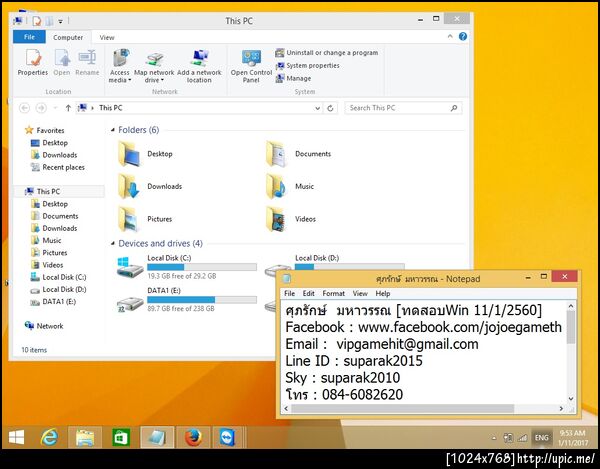Open Notepad Help menu
The height and width of the screenshot is (469, 600).
383,293
